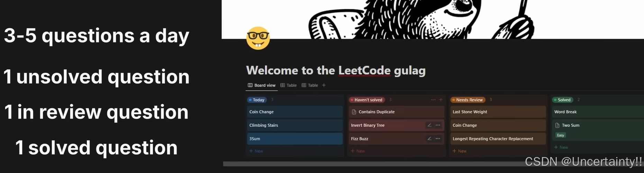
Task: Click the page title Welcome to the LeetCode gulag
Action: [x=336, y=71]
